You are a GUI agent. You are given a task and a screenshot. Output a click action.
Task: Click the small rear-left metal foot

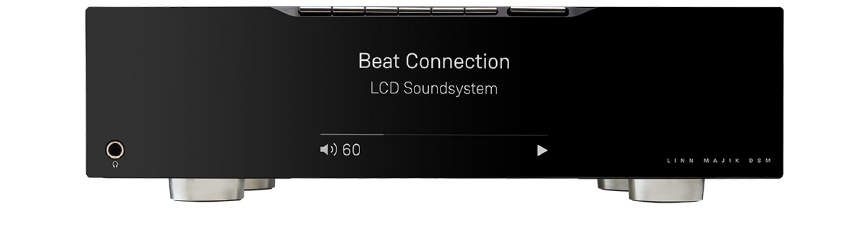point(259,184)
